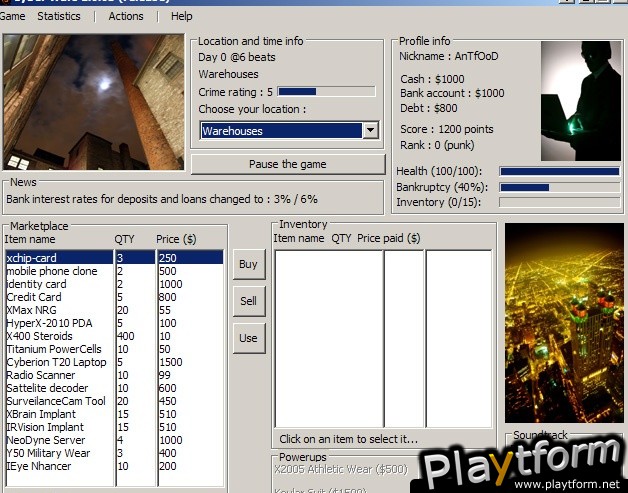The width and height of the screenshot is (628, 493).
Task: Select Cyberion T20 Laptop item
Action: [59, 362]
